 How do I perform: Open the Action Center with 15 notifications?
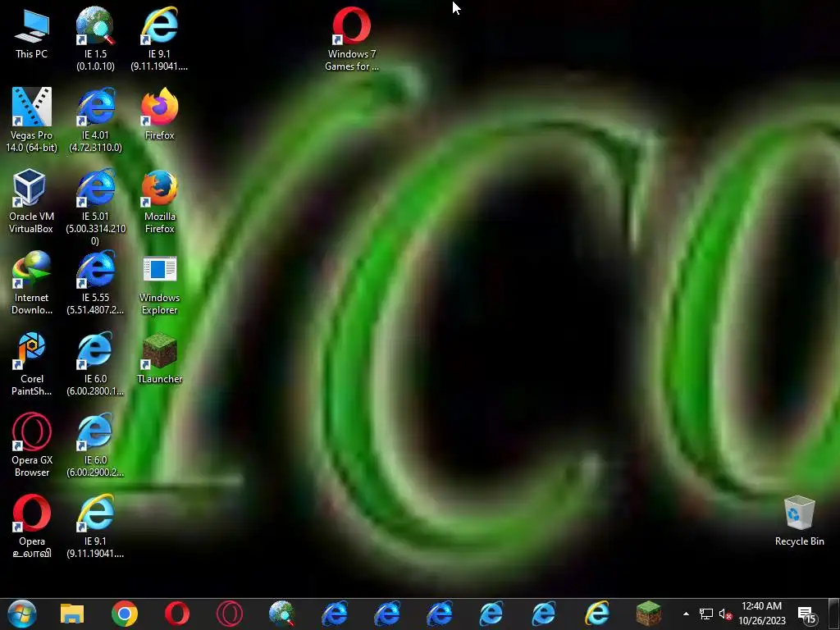coord(807,615)
